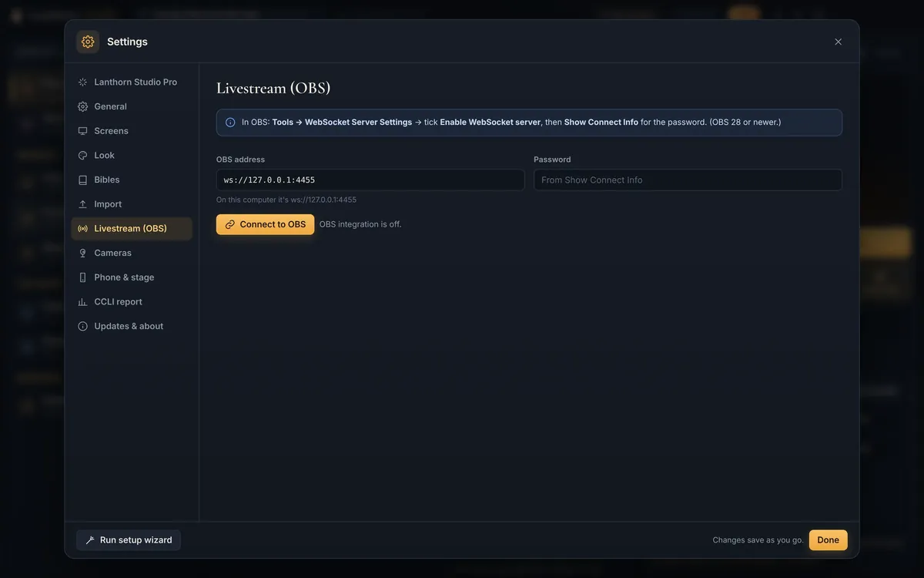Viewport: 924px width, 578px height.
Task: Click the book icon beside Bibles
Action: pos(82,180)
